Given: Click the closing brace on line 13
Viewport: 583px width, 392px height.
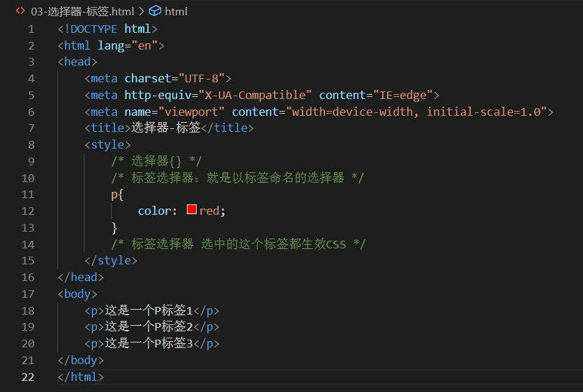Looking at the screenshot, I should pos(114,228).
